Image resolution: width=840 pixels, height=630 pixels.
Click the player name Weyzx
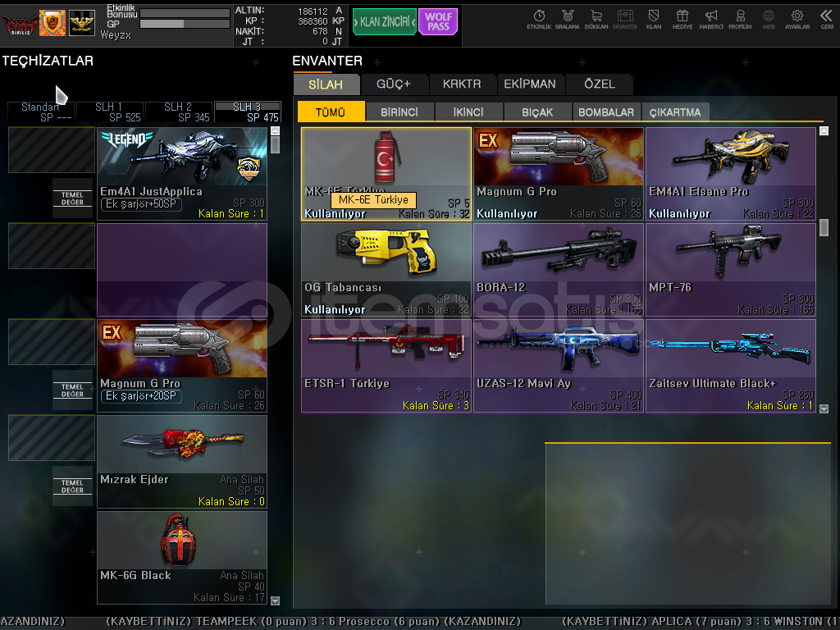(x=116, y=34)
